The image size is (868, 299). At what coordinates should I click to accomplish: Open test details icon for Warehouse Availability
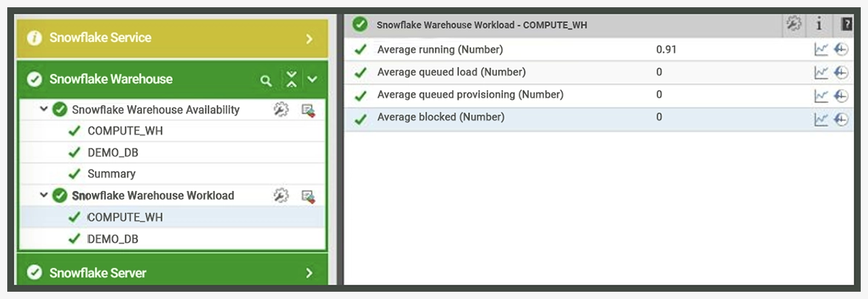coord(308,110)
